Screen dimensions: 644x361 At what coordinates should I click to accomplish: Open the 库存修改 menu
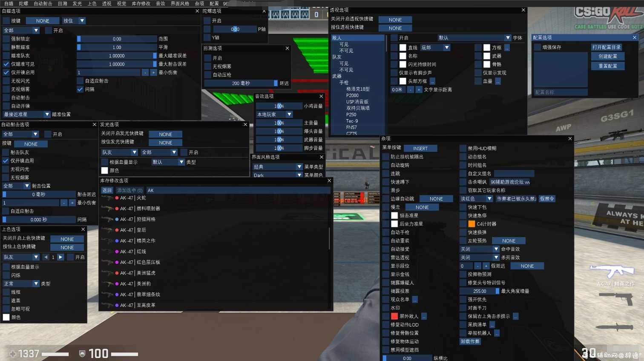tap(141, 3)
